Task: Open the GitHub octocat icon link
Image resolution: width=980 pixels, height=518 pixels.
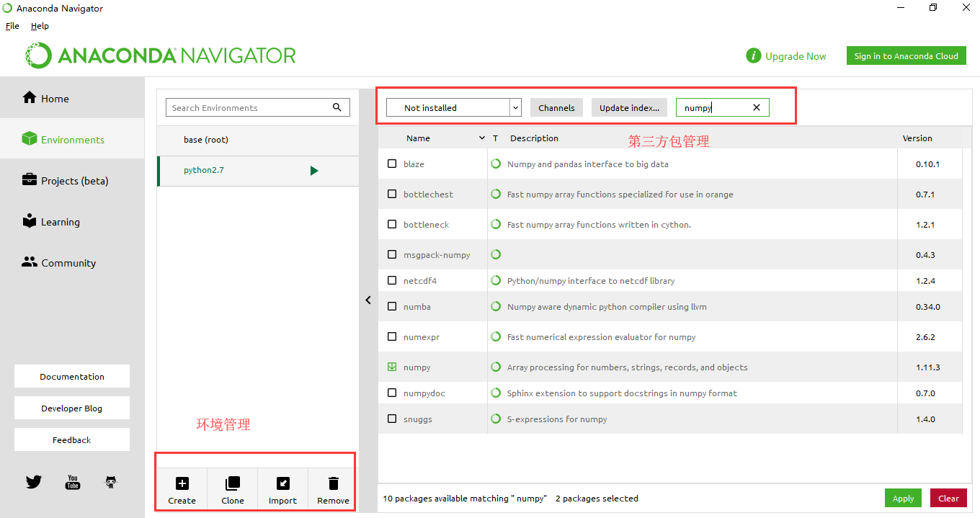Action: point(111,482)
